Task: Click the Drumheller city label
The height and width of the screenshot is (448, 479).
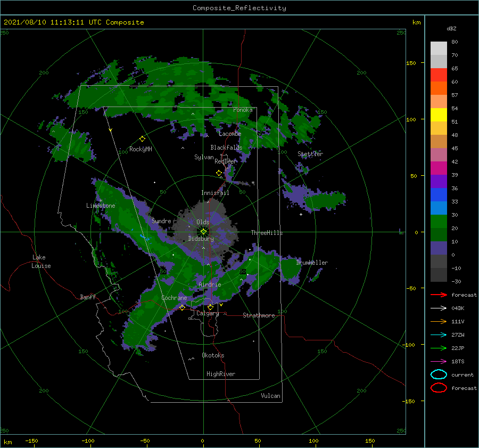Action: (312, 263)
